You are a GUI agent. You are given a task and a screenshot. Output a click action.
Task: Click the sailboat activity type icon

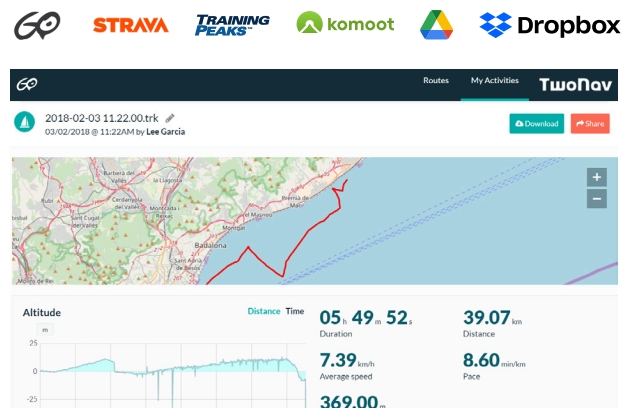24,122
